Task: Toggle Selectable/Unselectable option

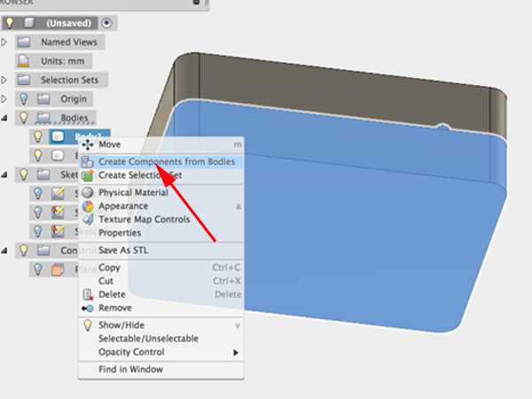Action: pyautogui.click(x=160, y=339)
